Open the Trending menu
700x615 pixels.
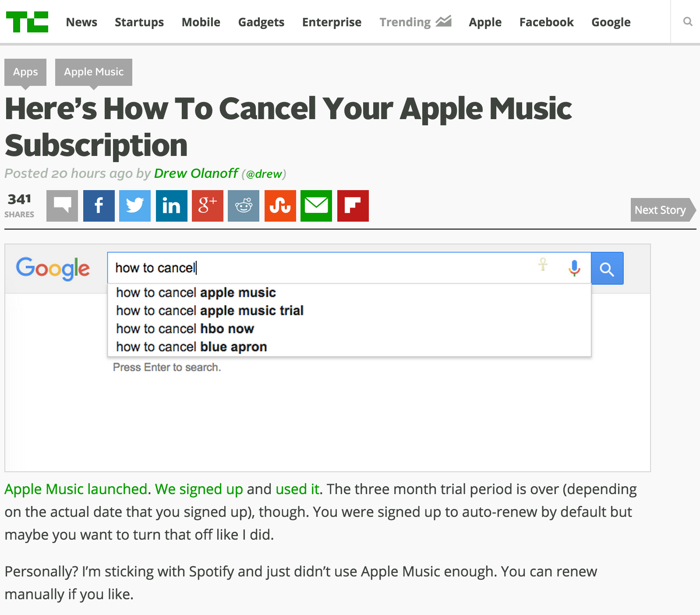[415, 22]
